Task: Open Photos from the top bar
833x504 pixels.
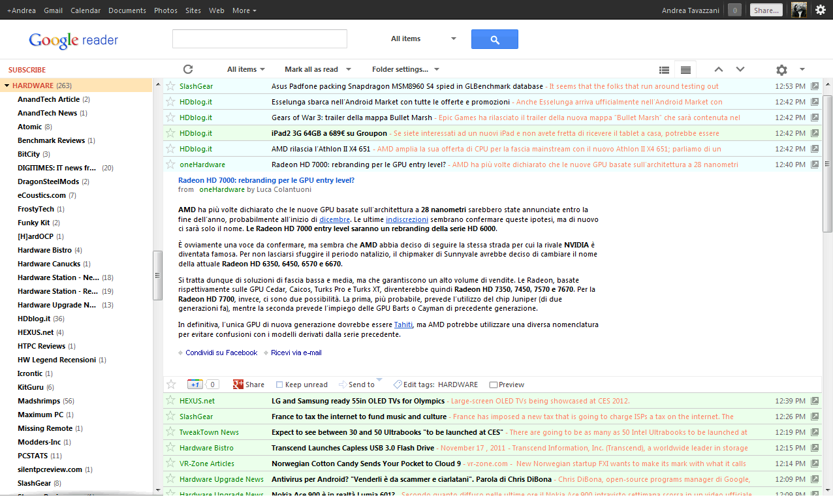Action: pyautogui.click(x=166, y=10)
